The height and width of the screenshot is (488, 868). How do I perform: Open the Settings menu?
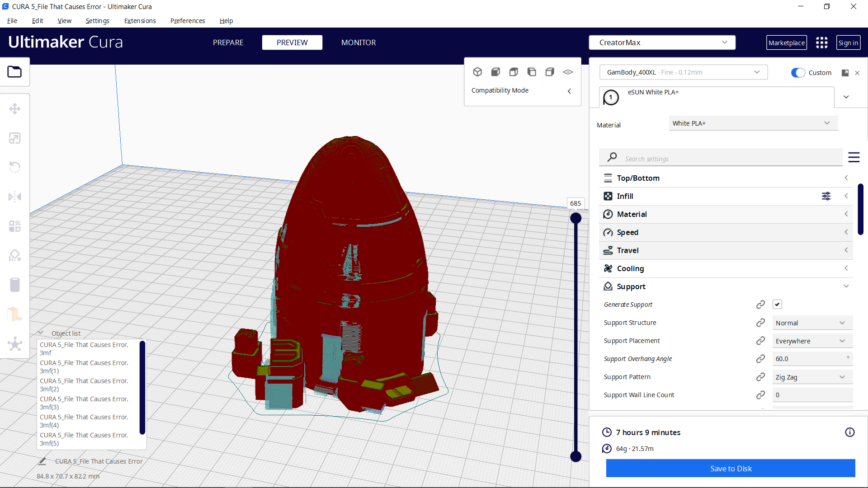click(x=98, y=21)
